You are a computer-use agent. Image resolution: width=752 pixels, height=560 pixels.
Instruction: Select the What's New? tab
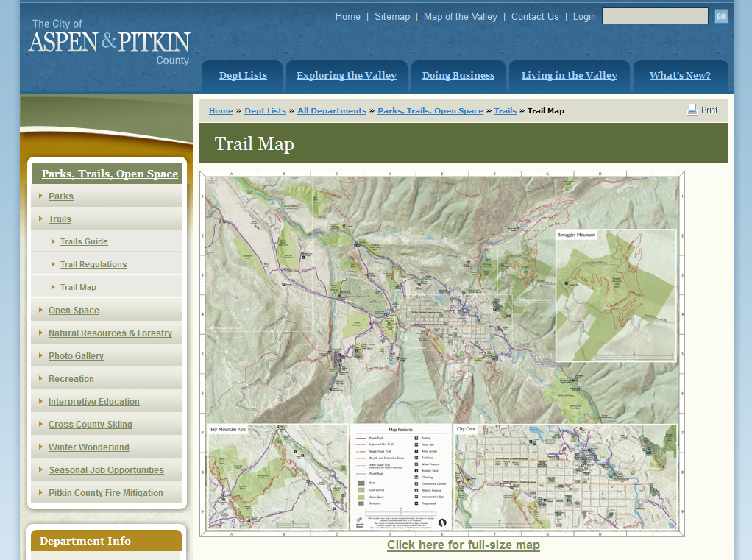coord(680,75)
